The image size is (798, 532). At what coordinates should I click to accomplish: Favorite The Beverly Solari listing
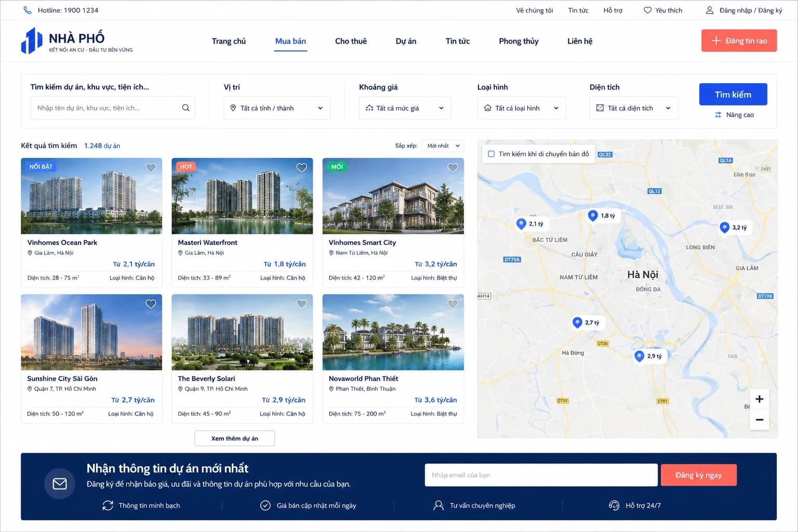tap(301, 304)
